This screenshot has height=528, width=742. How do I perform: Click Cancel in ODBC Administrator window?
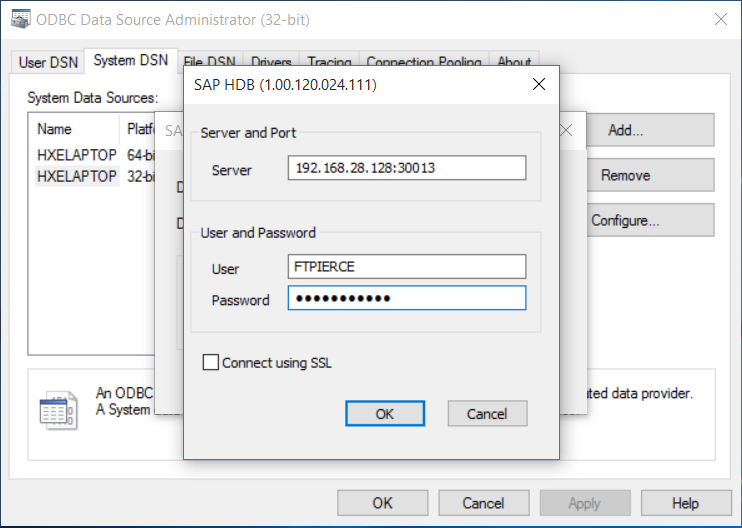pyautogui.click(x=484, y=502)
